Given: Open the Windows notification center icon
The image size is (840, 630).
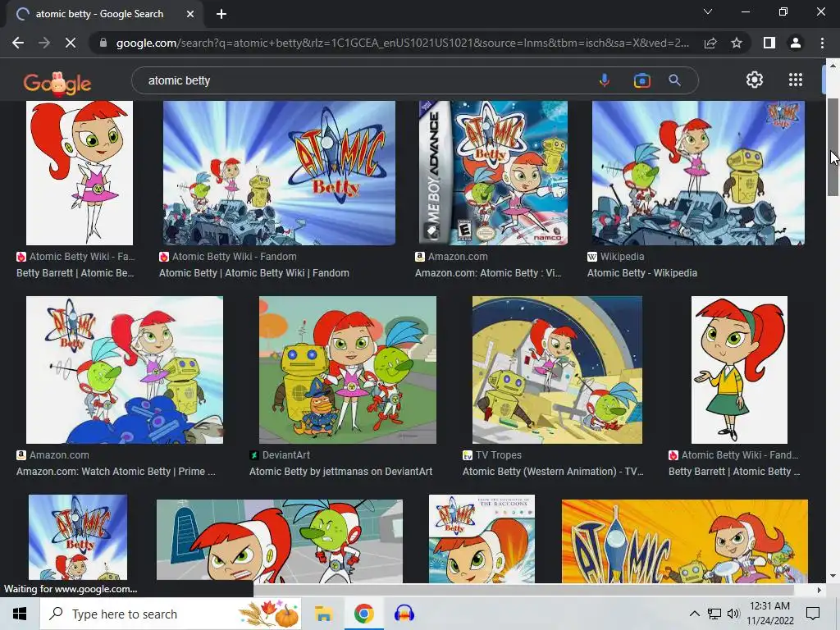Looking at the screenshot, I should point(813,614).
